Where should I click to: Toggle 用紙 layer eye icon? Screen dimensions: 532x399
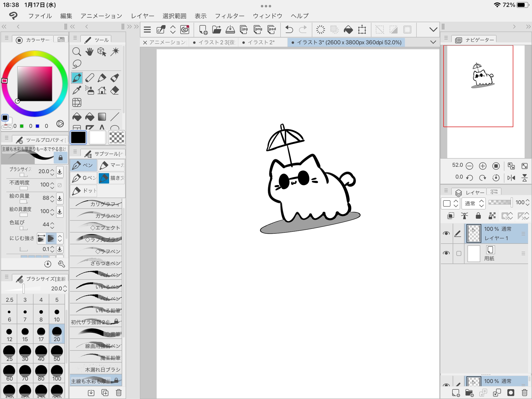(446, 253)
